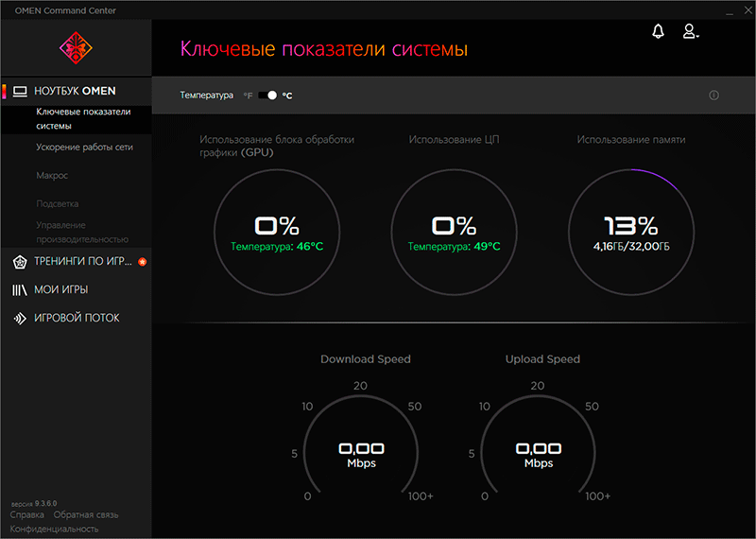Open the Подсветка page
756x539 pixels.
[x=58, y=203]
